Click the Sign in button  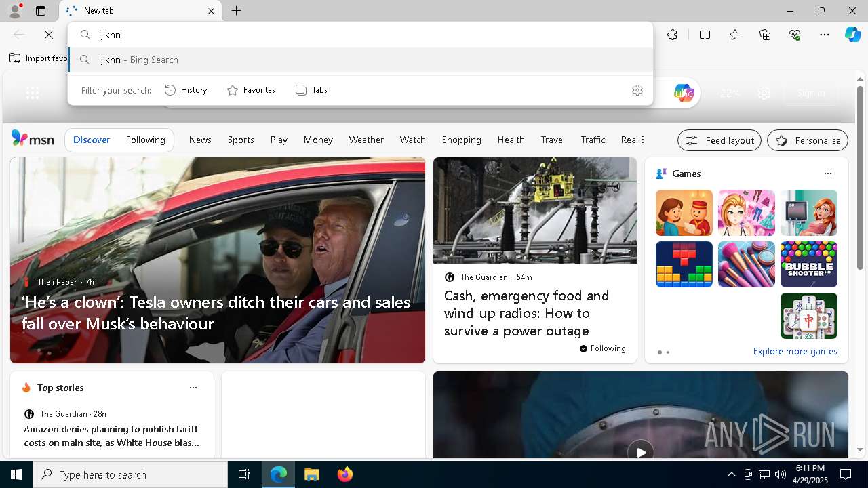(811, 93)
